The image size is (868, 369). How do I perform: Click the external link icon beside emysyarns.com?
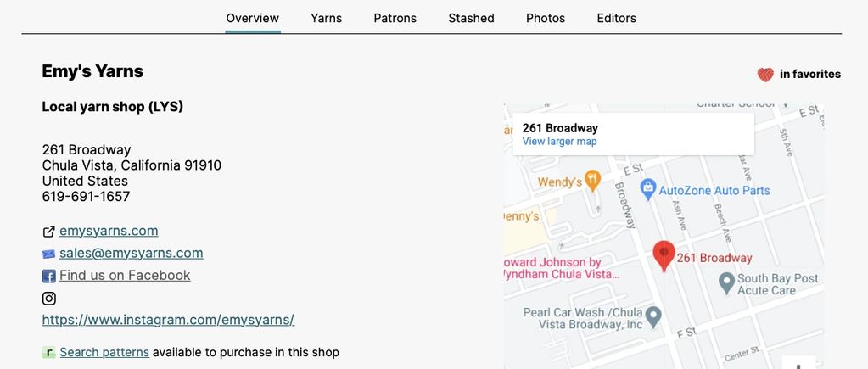click(48, 232)
